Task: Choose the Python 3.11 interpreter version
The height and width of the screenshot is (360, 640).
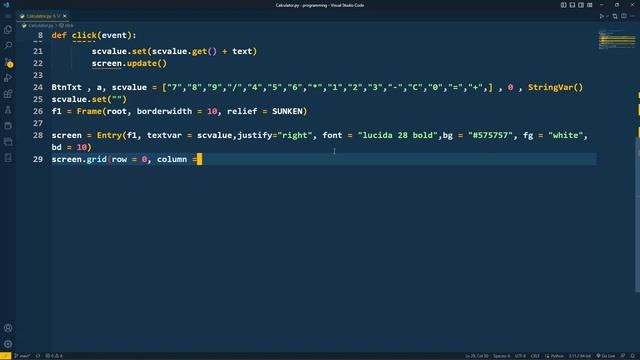Action: (x=580, y=356)
